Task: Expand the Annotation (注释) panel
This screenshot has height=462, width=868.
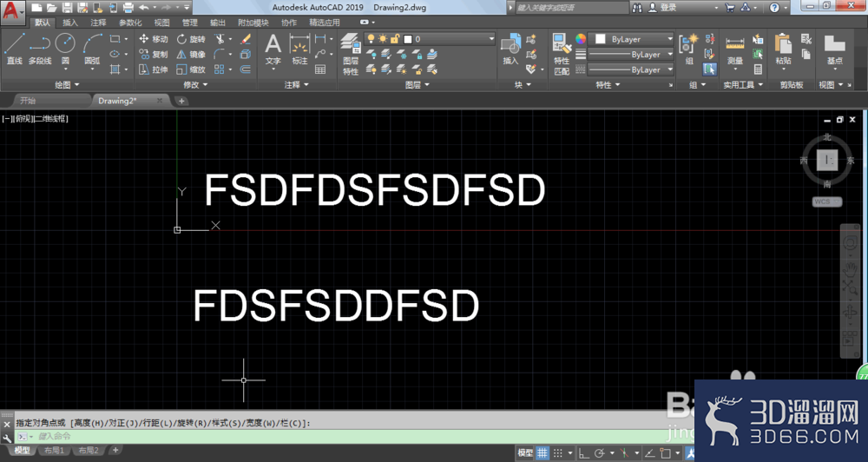Action: [x=297, y=85]
